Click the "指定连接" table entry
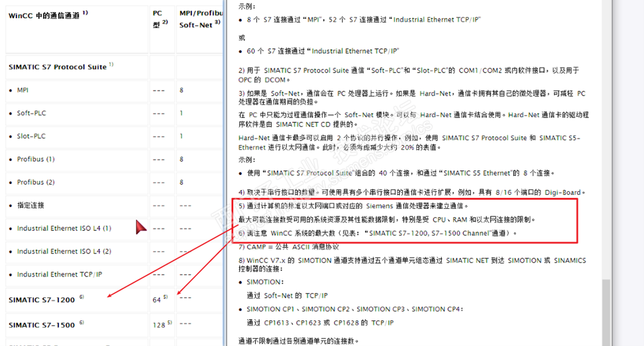This screenshot has width=644, height=346. (x=30, y=205)
